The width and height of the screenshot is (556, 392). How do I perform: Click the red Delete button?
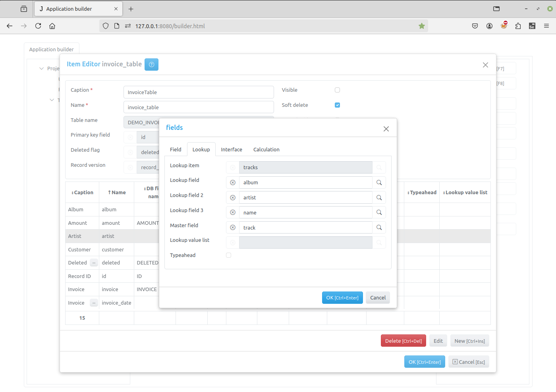coord(403,341)
